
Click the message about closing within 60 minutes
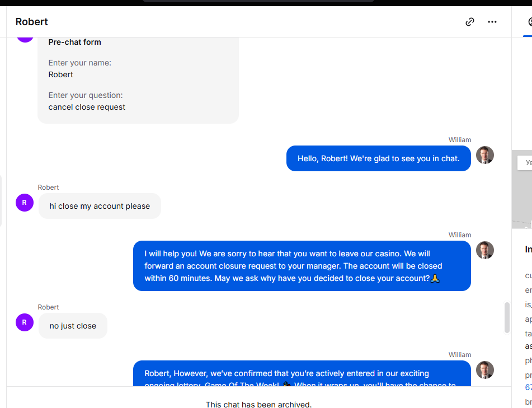(x=302, y=266)
